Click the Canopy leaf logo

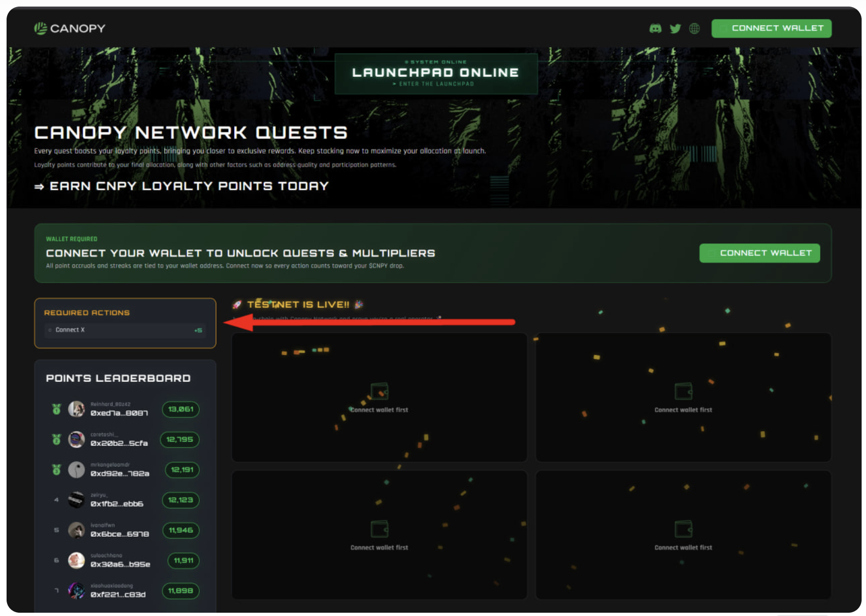41,28
